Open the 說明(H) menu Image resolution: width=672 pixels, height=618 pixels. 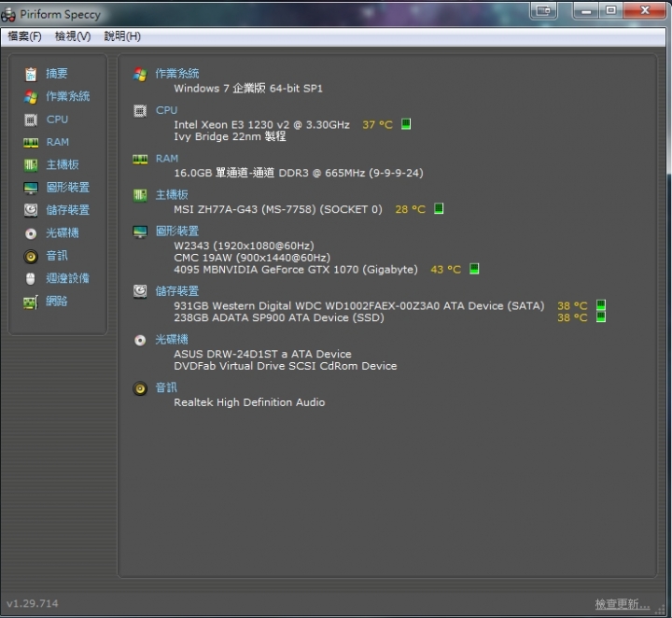point(122,36)
